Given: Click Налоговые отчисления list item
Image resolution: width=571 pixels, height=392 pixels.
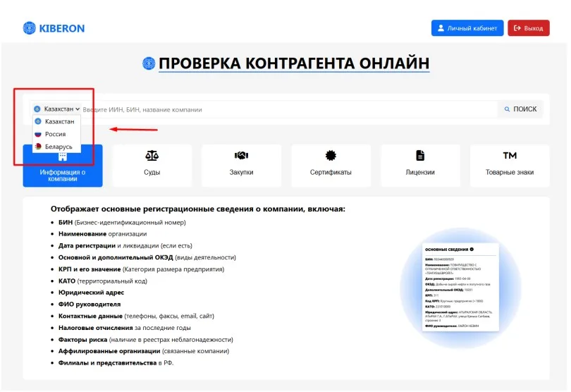Looking at the screenshot, I should click(x=125, y=328).
